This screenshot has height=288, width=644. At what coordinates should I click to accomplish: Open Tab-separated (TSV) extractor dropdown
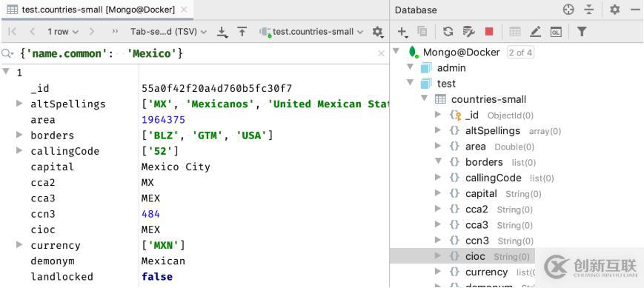click(168, 32)
